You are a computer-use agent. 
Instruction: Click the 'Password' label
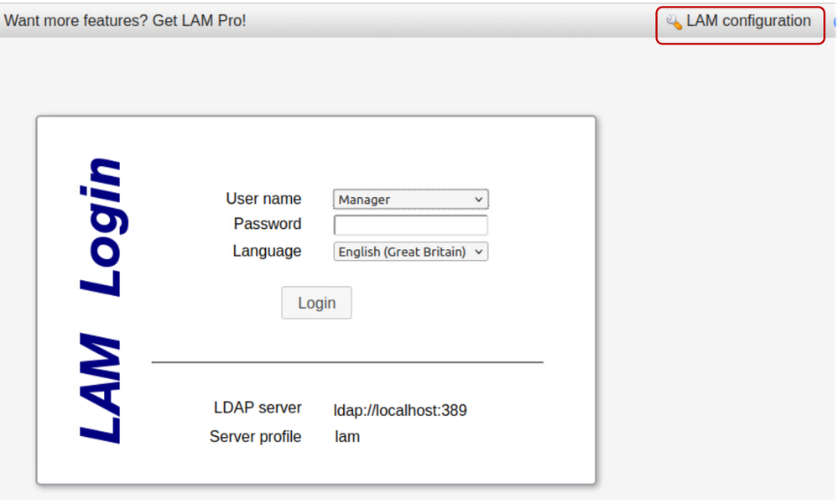coord(268,224)
